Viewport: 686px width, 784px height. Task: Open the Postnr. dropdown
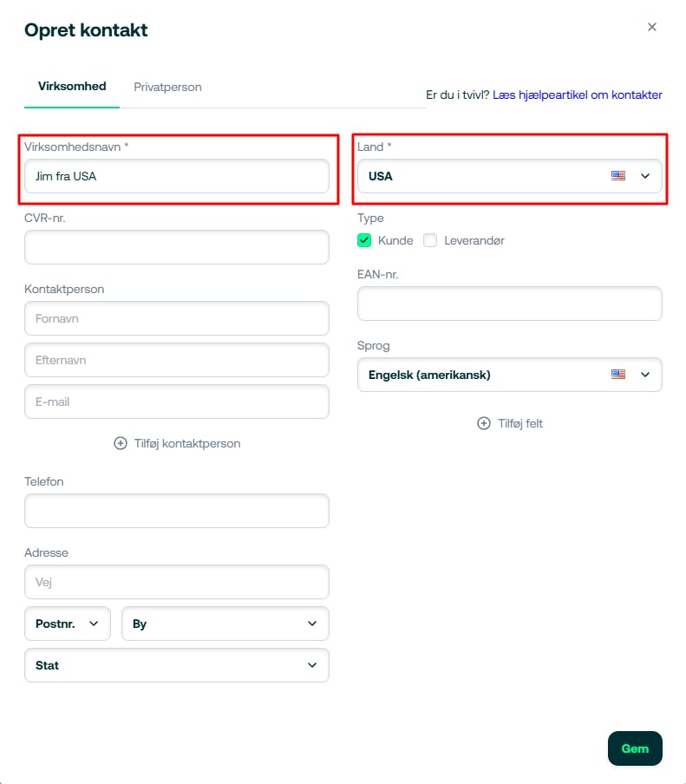[x=67, y=624]
